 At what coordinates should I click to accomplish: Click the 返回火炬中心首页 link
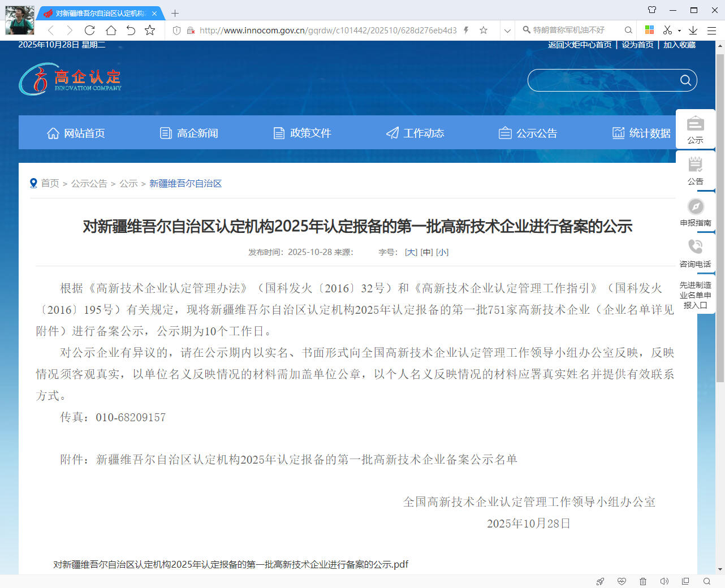[x=580, y=45]
